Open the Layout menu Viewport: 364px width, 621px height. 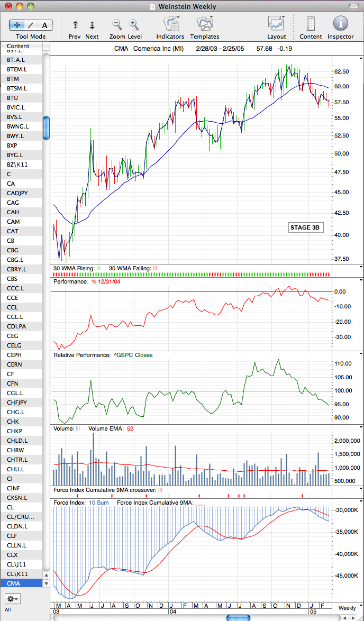tap(277, 24)
